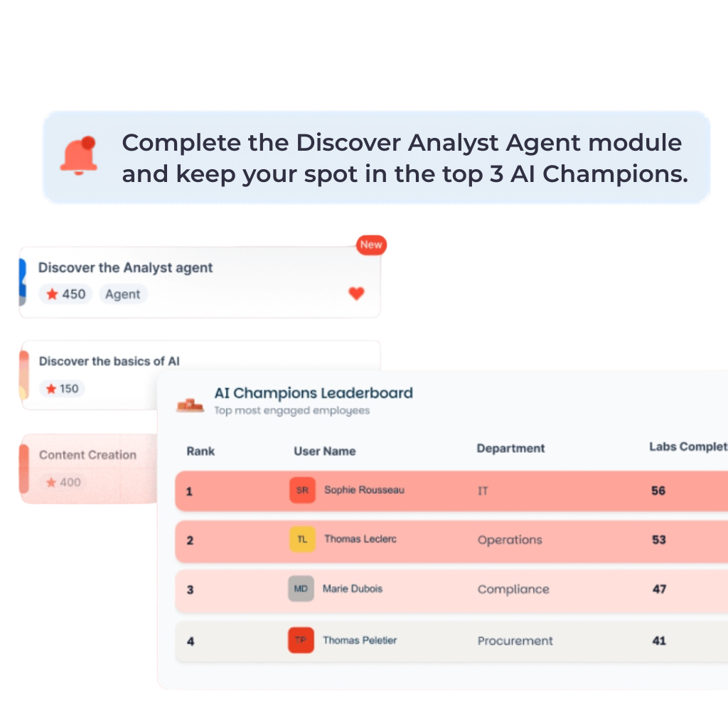Click the heart favorite icon on Analyst agent card
The height and width of the screenshot is (728, 728).
pos(357,294)
